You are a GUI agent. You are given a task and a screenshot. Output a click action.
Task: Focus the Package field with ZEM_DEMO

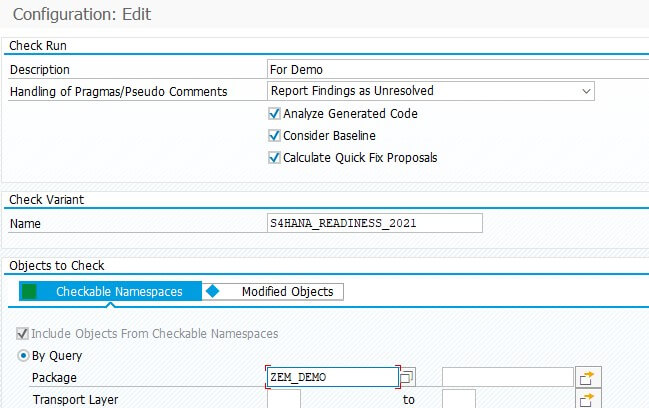[333, 377]
